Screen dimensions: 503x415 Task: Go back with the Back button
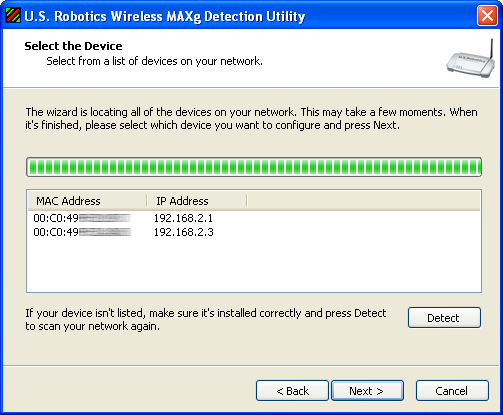point(292,391)
